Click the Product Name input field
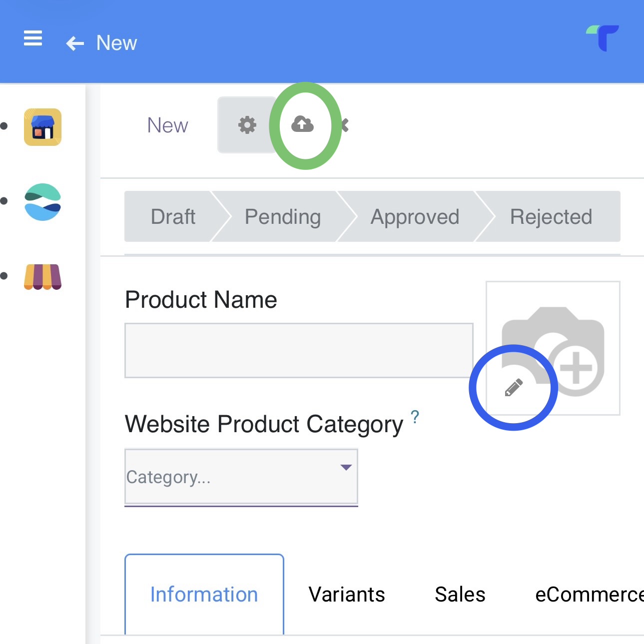 299,350
